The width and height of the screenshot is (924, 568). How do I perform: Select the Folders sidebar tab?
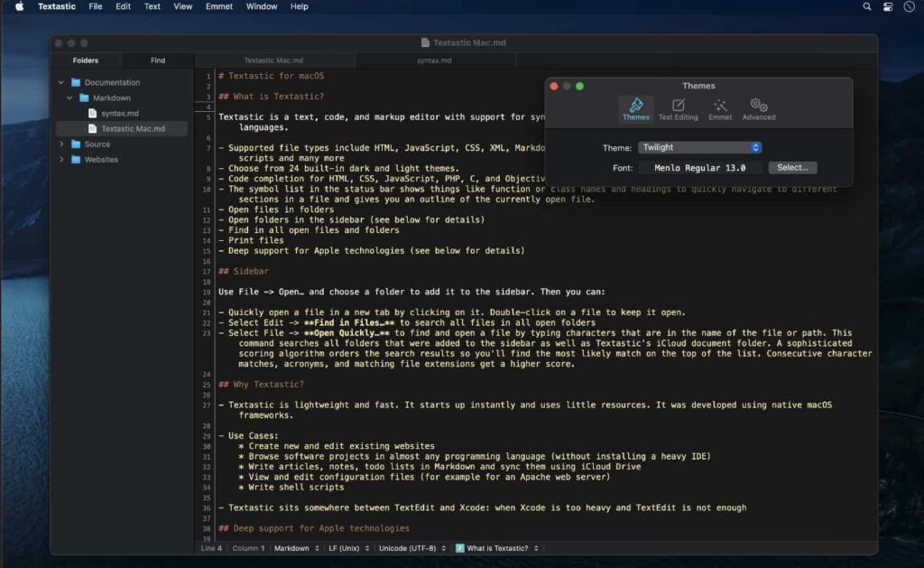click(85, 60)
